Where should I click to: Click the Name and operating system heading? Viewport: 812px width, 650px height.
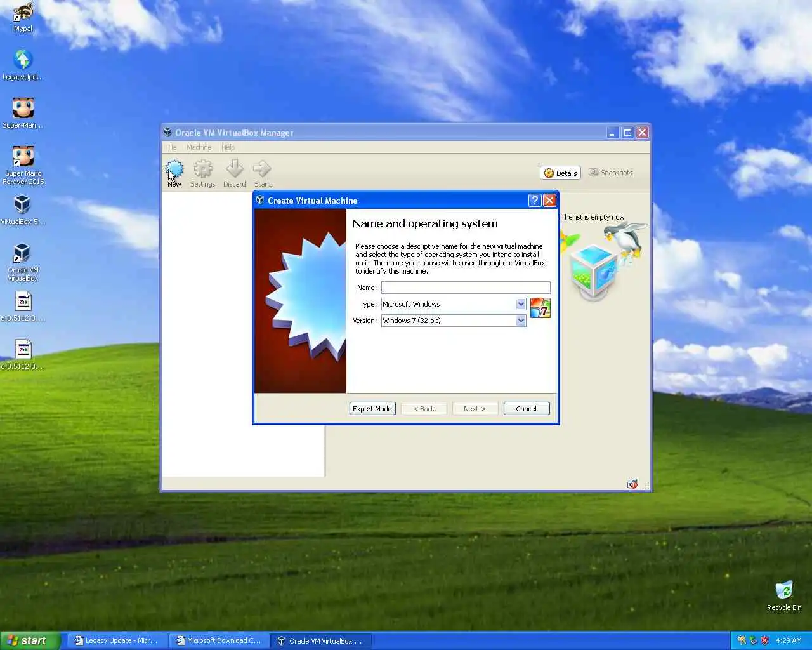point(425,223)
